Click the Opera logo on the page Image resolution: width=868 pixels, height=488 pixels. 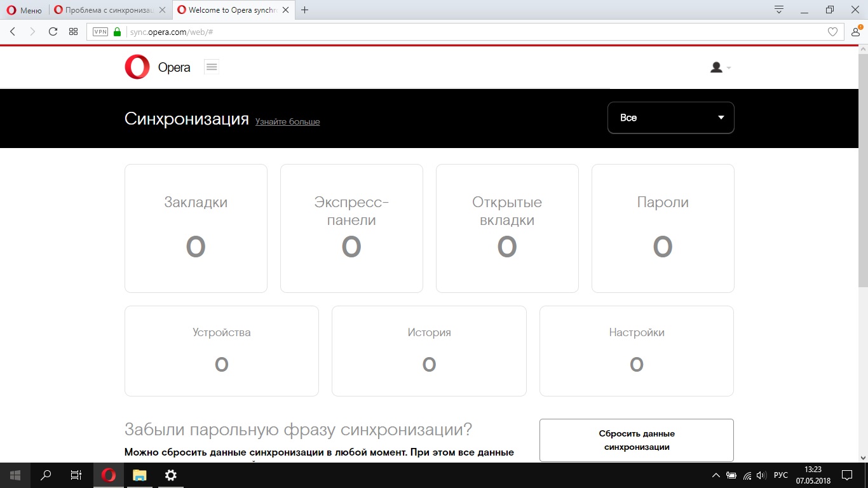(158, 67)
